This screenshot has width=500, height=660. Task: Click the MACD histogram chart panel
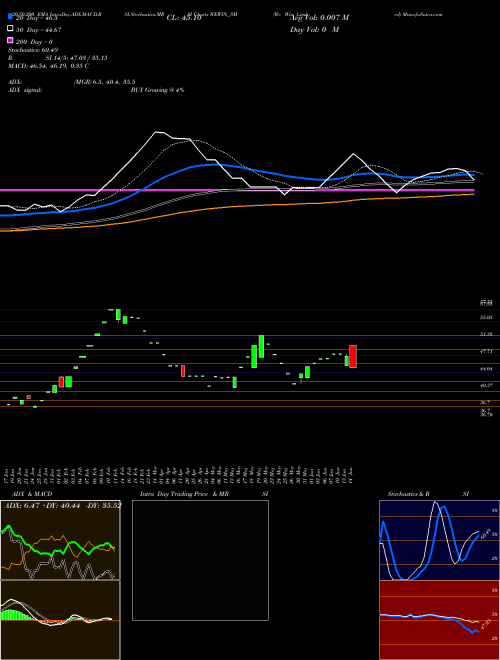click(60, 620)
